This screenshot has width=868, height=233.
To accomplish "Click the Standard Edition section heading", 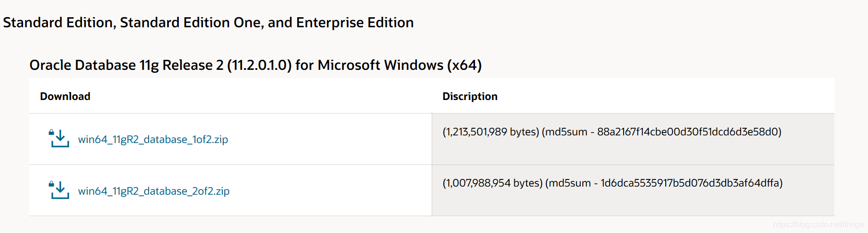I will (208, 22).
